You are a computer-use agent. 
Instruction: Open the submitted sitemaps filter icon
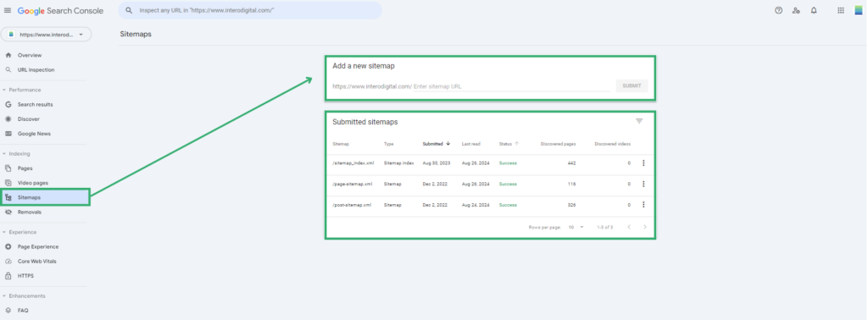pos(639,121)
